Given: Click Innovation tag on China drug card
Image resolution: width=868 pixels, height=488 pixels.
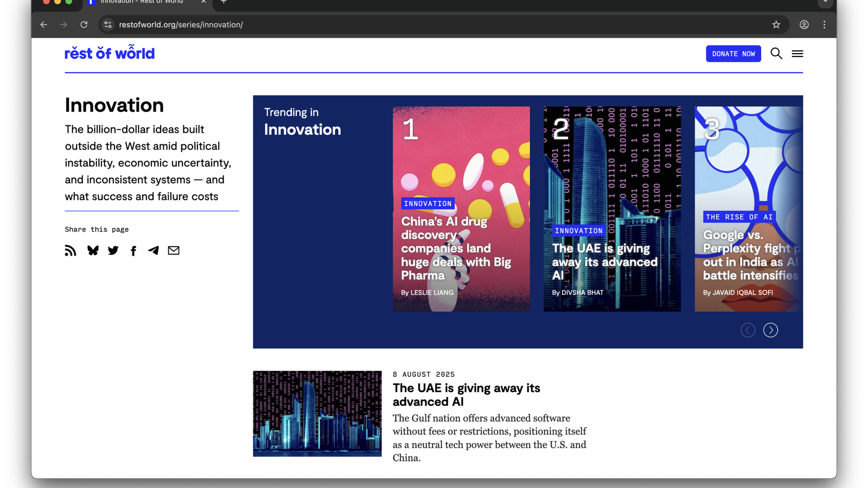Looking at the screenshot, I should pos(427,203).
